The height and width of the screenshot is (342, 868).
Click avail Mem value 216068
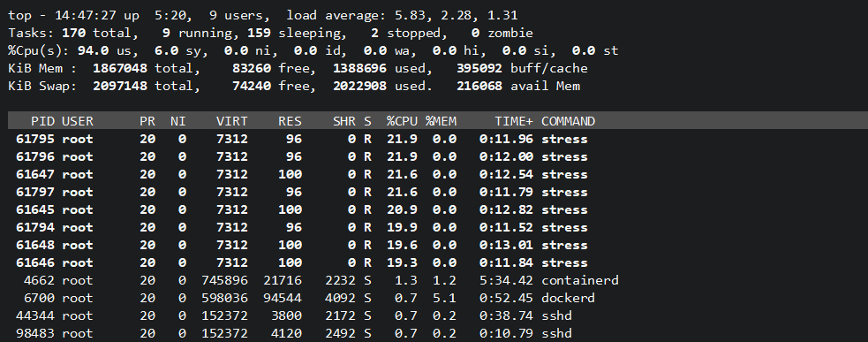coord(480,87)
